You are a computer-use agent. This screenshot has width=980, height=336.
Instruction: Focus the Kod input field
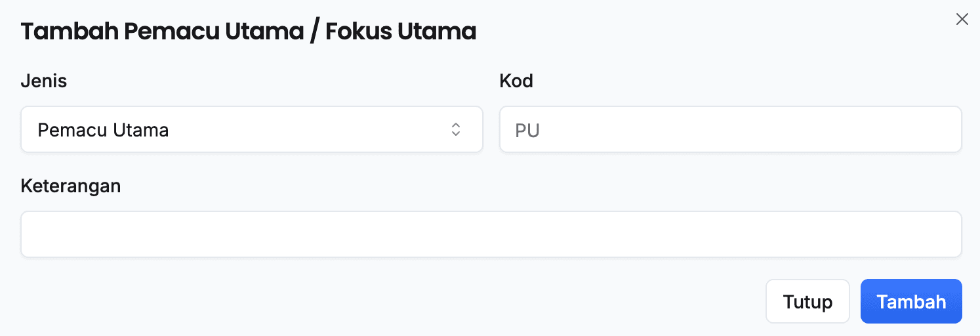(730, 130)
